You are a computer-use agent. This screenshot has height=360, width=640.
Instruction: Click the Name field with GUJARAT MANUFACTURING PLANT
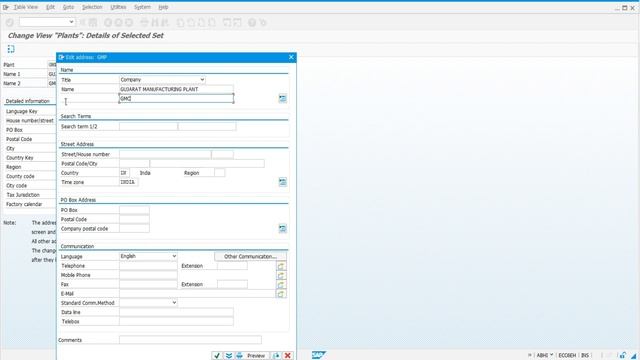pos(176,89)
